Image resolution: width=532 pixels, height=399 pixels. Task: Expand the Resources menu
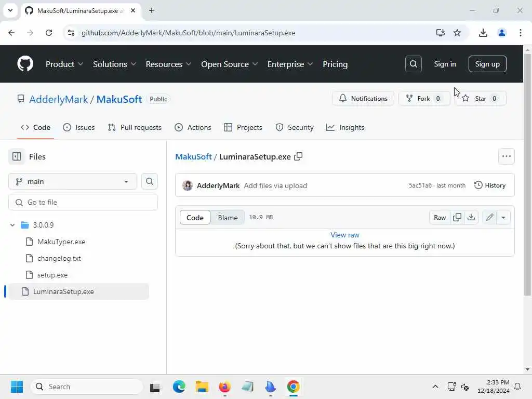[168, 64]
